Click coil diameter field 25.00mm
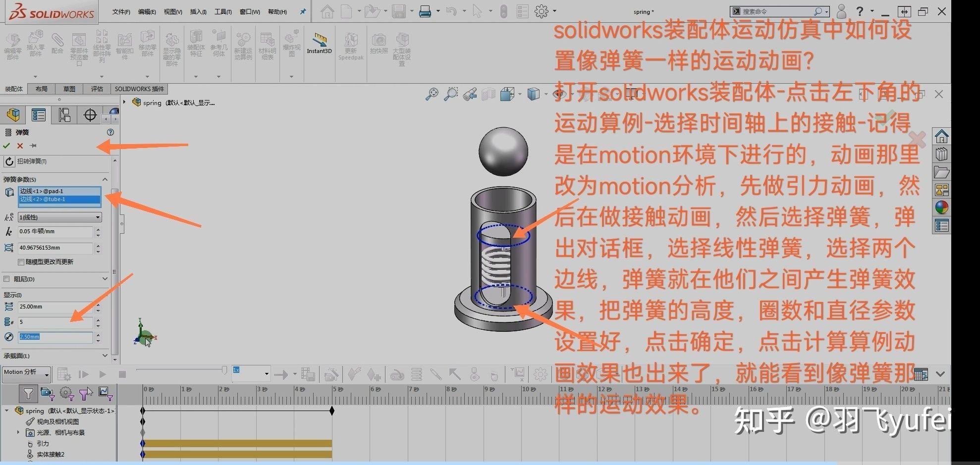Viewport: 980px width, 465px height. tap(55, 307)
